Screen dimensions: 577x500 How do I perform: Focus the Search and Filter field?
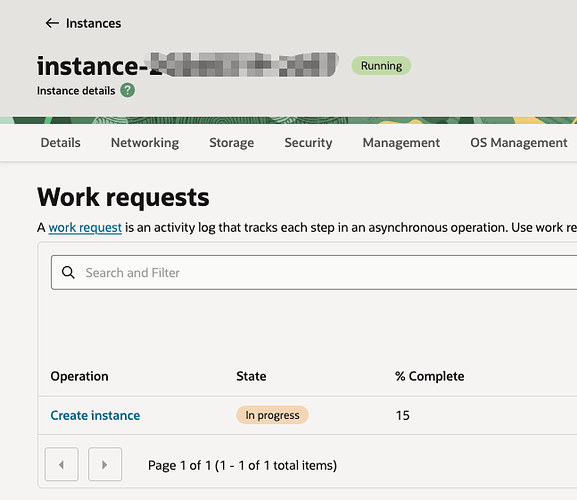coord(314,273)
